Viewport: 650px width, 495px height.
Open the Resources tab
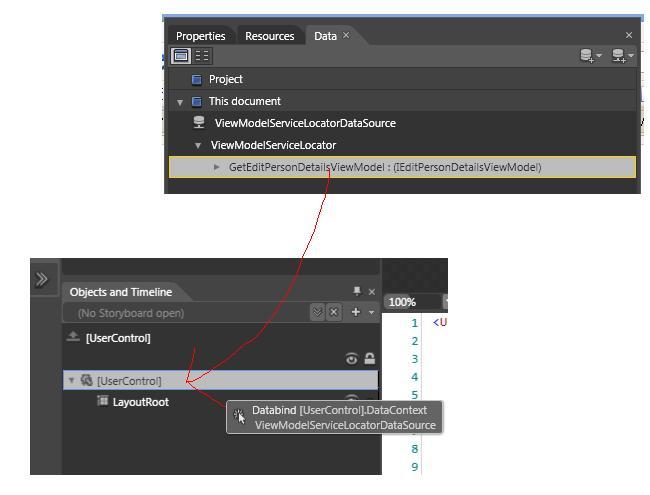tap(269, 36)
